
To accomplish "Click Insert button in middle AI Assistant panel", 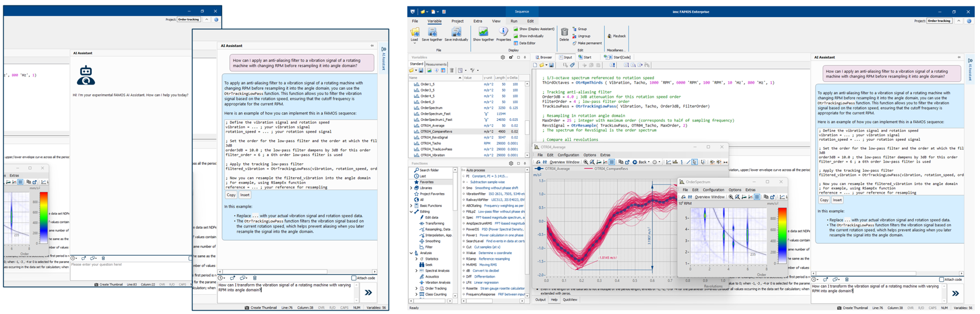I will pyautogui.click(x=245, y=195).
